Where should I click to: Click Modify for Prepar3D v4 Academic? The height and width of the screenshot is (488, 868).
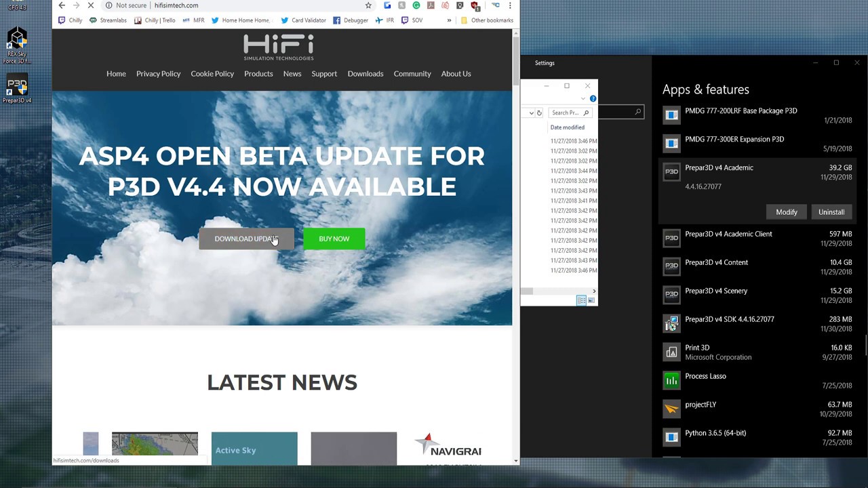pyautogui.click(x=787, y=212)
